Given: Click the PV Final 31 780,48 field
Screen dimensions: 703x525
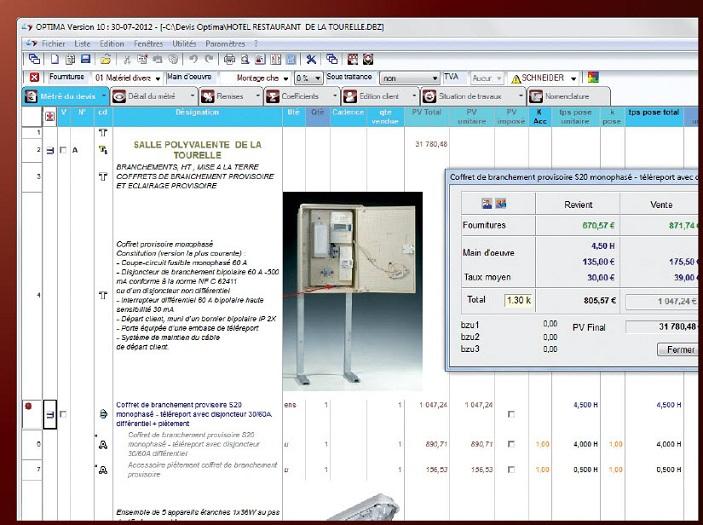Looking at the screenshot, I should (662, 327).
